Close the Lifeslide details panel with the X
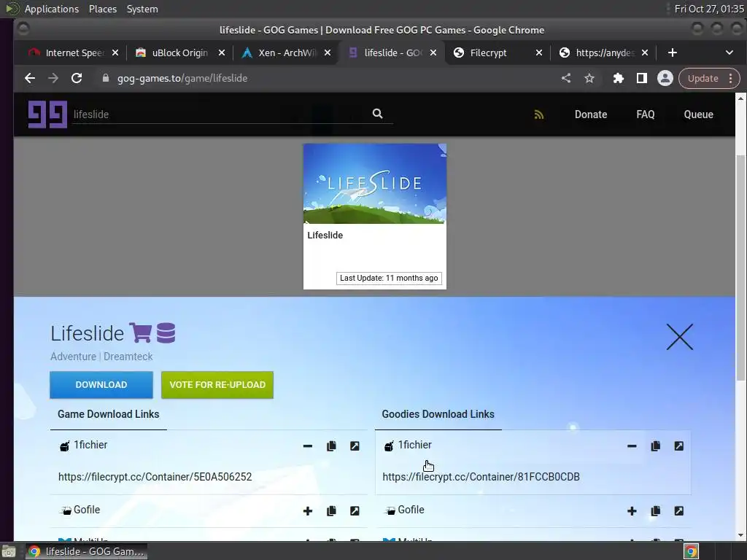 pyautogui.click(x=679, y=337)
